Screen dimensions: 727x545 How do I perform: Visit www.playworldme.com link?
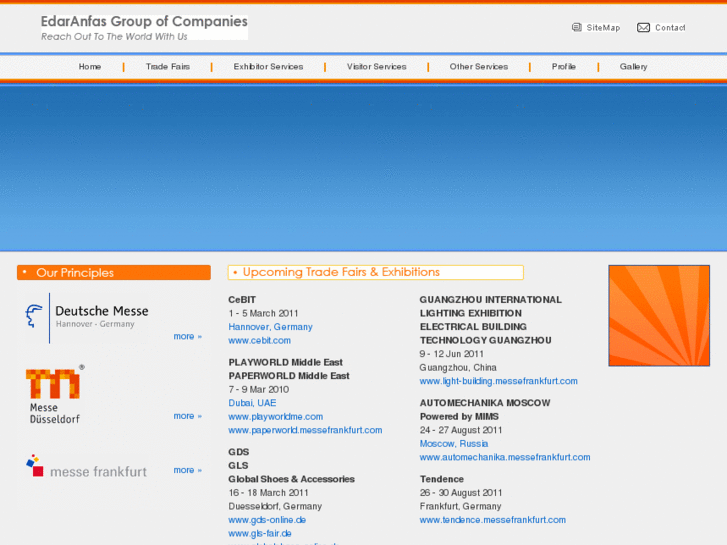click(x=275, y=417)
